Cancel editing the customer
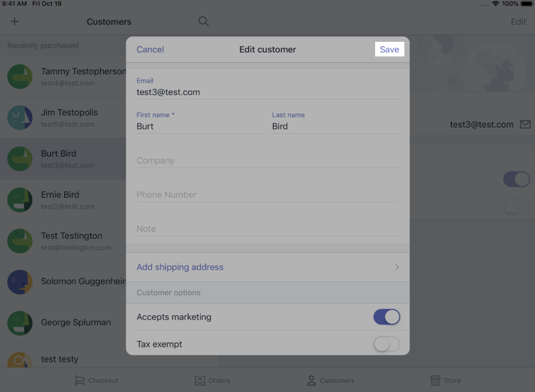Image resolution: width=535 pixels, height=392 pixels. (150, 49)
